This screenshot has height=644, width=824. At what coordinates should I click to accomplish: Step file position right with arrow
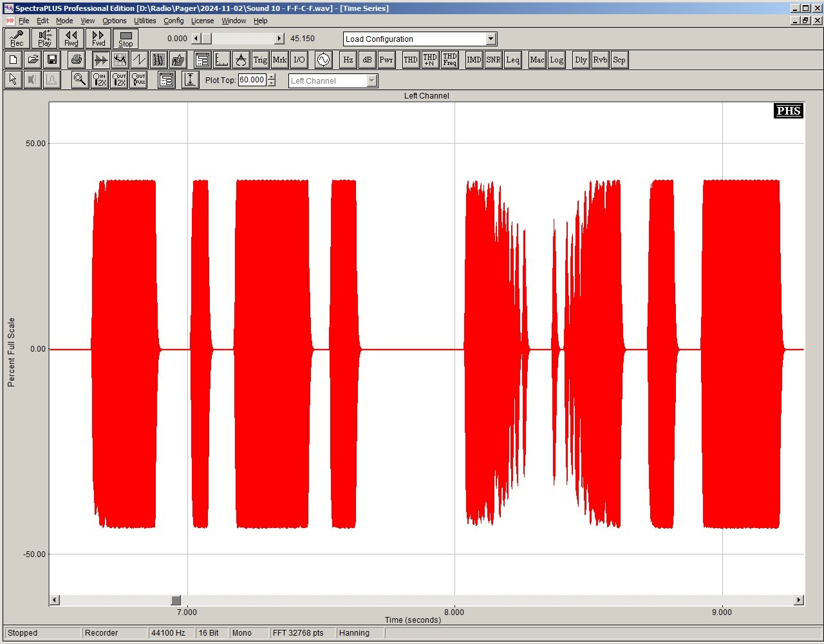(279, 39)
